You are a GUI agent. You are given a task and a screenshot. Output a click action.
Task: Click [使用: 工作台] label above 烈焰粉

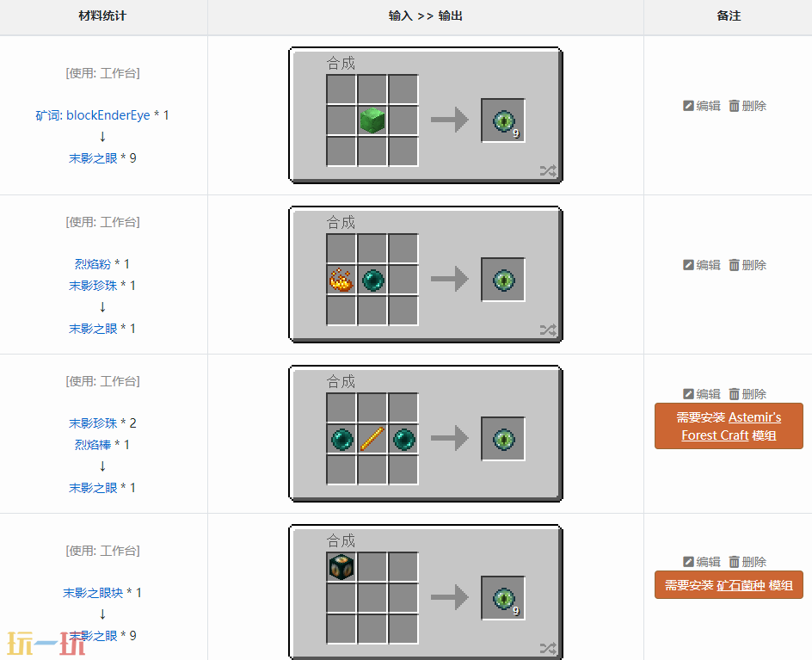click(x=102, y=222)
